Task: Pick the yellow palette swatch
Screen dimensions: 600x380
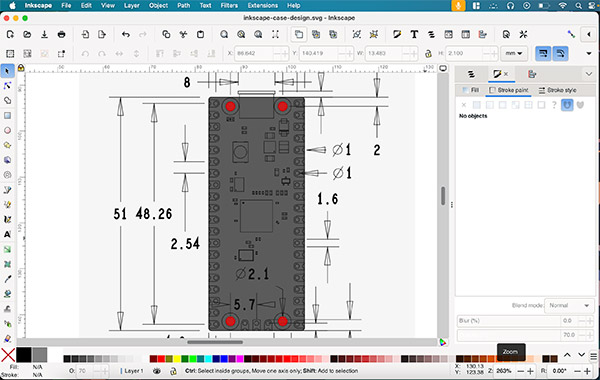Action: pyautogui.click(x=177, y=359)
